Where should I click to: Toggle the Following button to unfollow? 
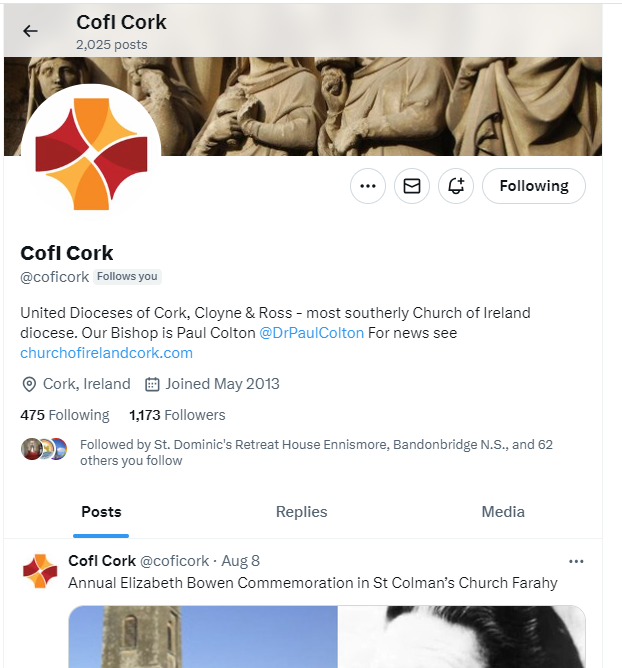534,186
